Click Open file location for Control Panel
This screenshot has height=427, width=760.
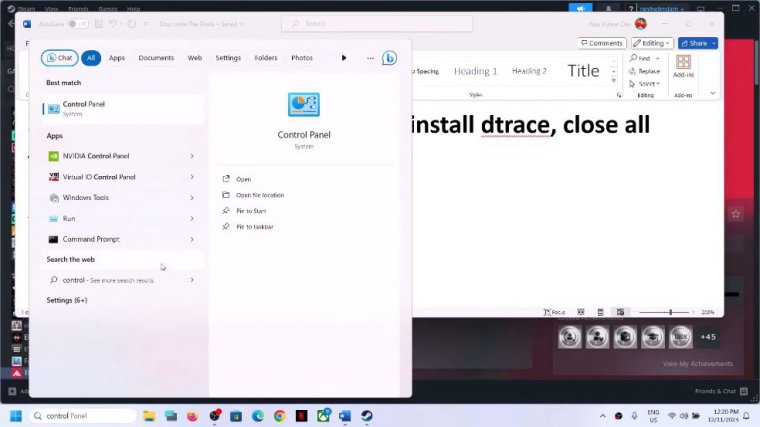click(x=259, y=195)
